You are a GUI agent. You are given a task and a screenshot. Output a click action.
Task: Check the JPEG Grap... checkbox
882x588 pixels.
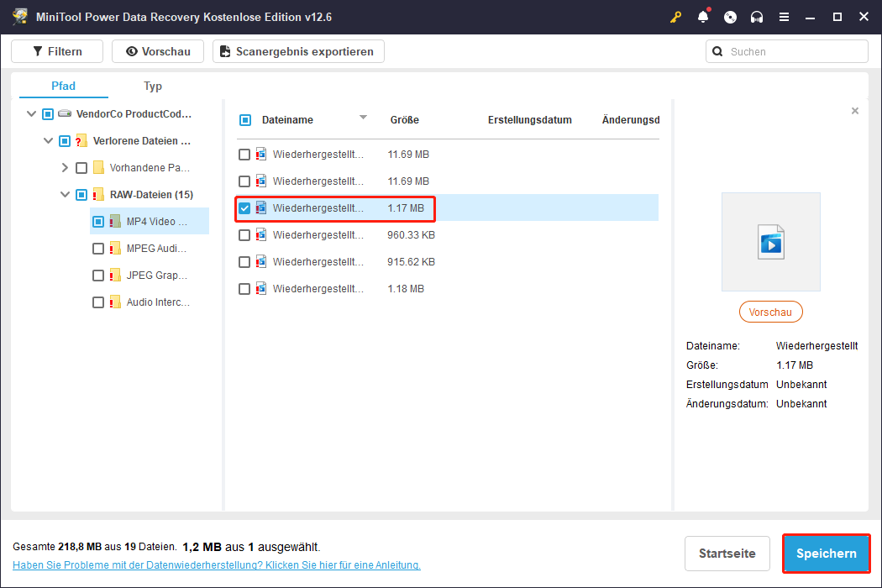(x=98, y=276)
